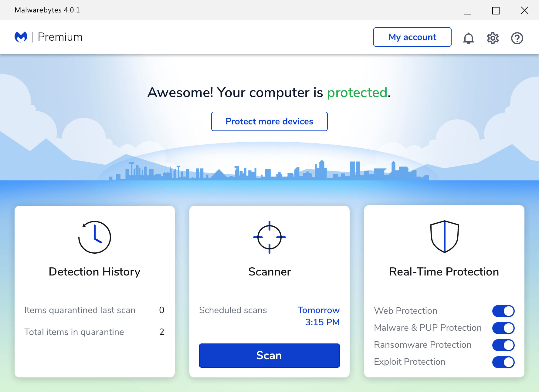Screen dimensions: 539x392
Task: Click the green word protected
Action: tap(357, 93)
